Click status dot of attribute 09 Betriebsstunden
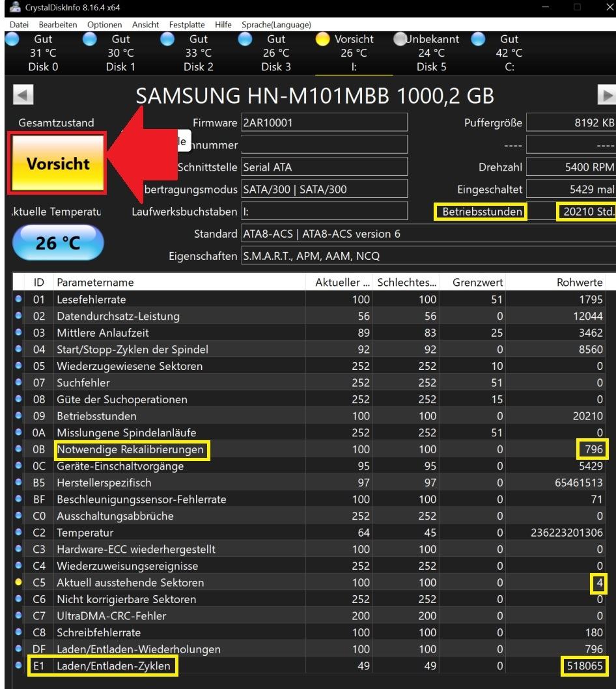Viewport: 616px width, 689px height. pos(18,415)
